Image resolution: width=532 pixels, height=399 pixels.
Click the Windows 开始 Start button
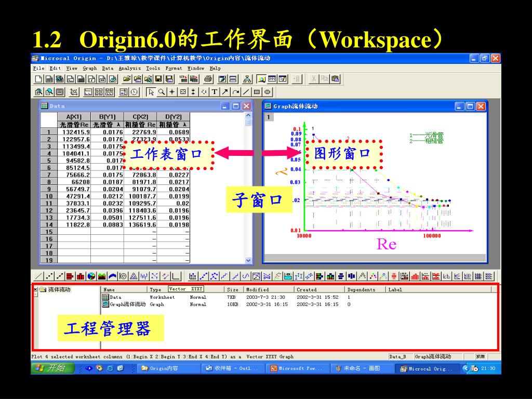pos(52,368)
